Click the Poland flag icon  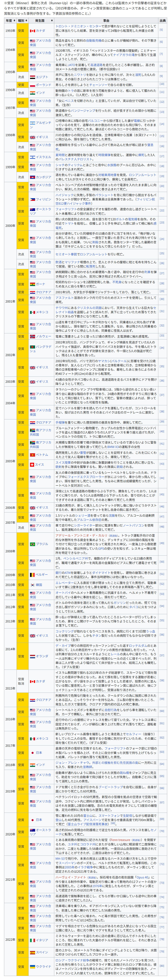click(33, 85)
